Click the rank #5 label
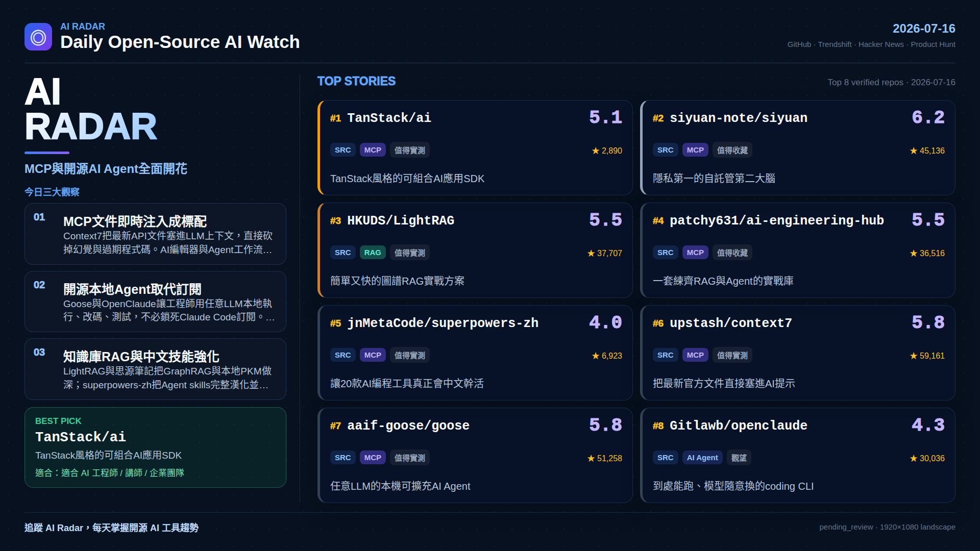Screen dimensions: 980x551 tap(335, 323)
